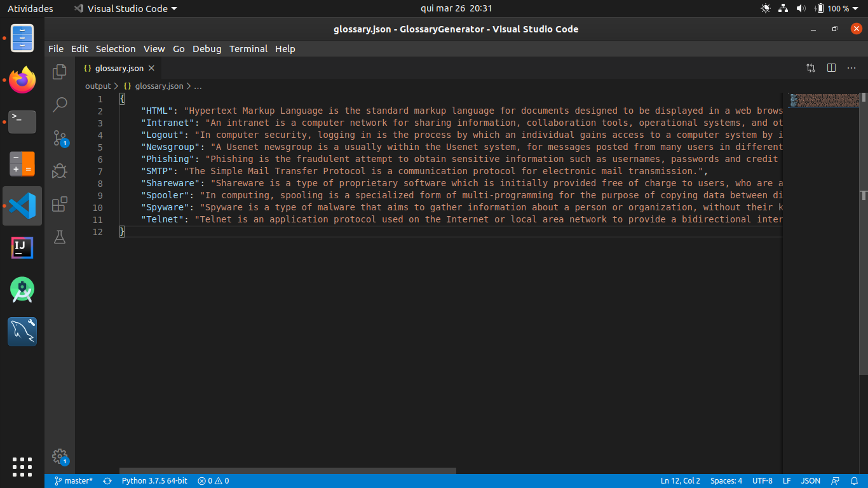The width and height of the screenshot is (868, 488).
Task: Open Visual Studio Code app menu in top bar
Action: [125, 8]
